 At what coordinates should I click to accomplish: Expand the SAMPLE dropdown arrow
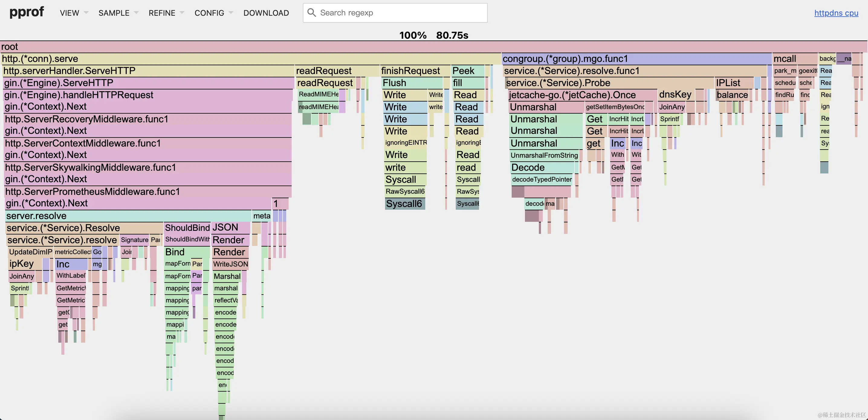click(137, 13)
